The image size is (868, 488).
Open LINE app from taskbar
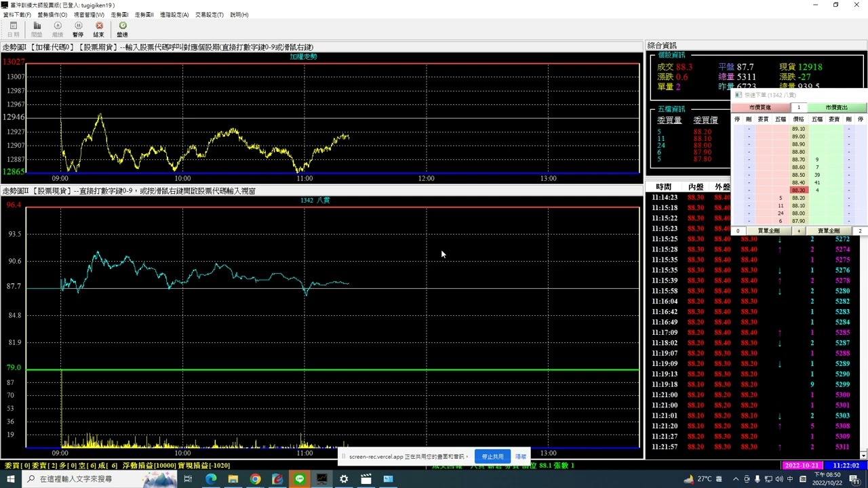click(300, 479)
